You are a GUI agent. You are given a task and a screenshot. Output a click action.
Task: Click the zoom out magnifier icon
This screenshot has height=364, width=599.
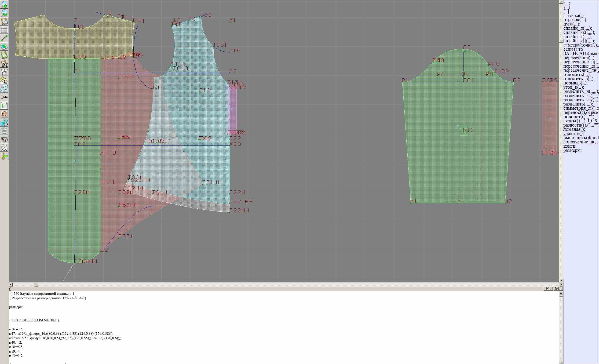[4, 13]
